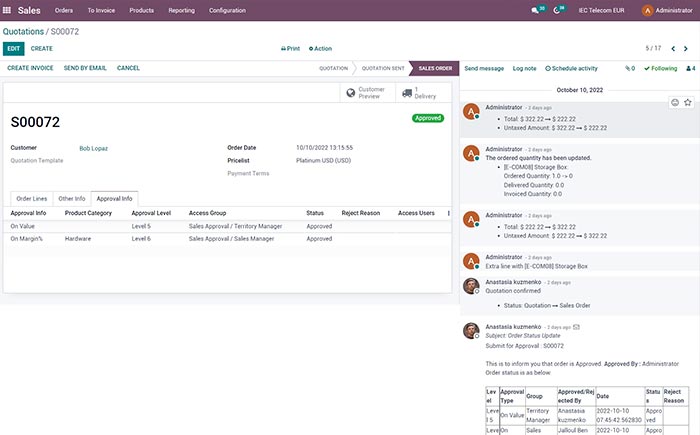Sort by Status column header

point(315,213)
